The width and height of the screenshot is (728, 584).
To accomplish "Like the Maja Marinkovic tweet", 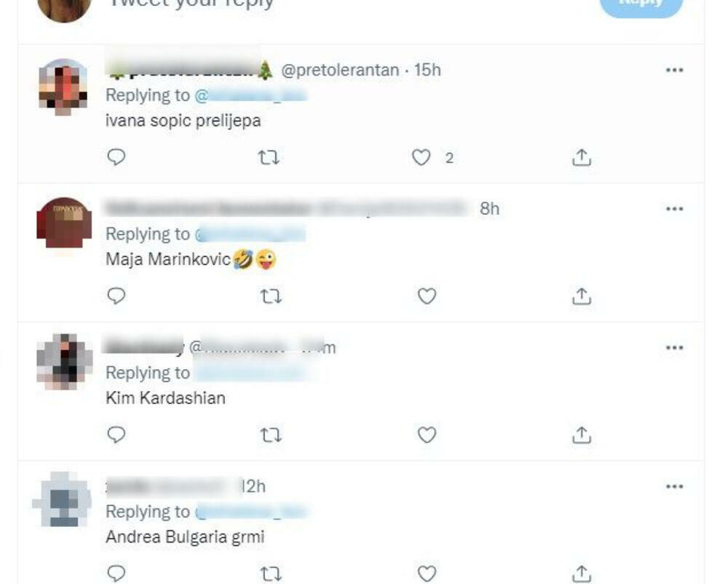I will (427, 296).
